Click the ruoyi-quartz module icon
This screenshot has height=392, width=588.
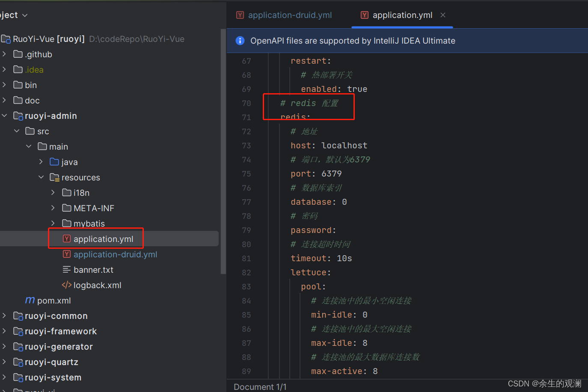point(18,362)
